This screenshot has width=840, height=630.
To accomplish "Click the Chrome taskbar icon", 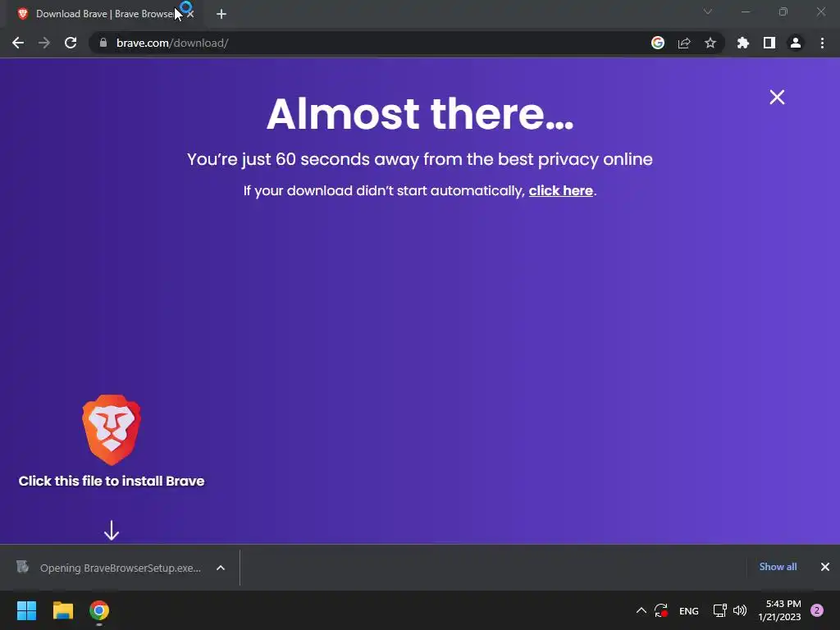I will (99, 610).
